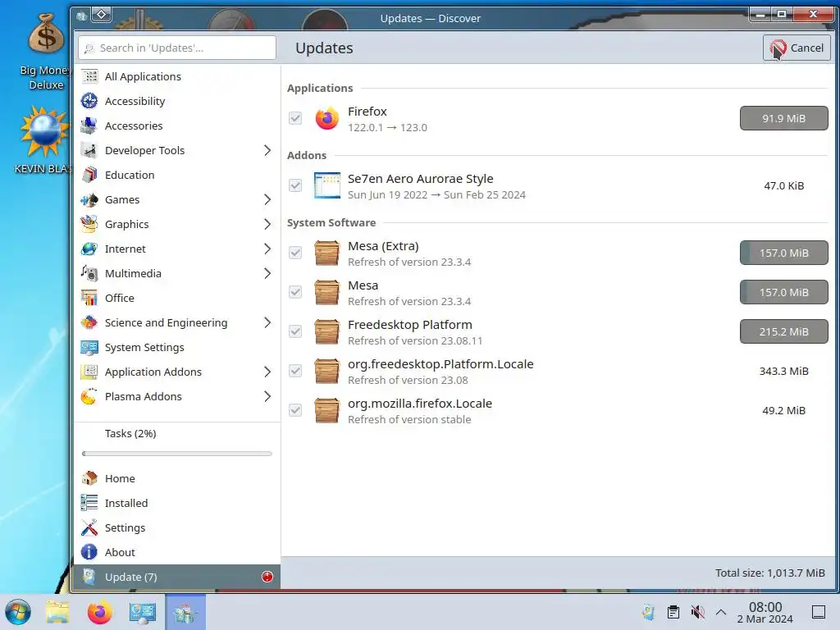Click the System Settings category icon

click(x=89, y=347)
